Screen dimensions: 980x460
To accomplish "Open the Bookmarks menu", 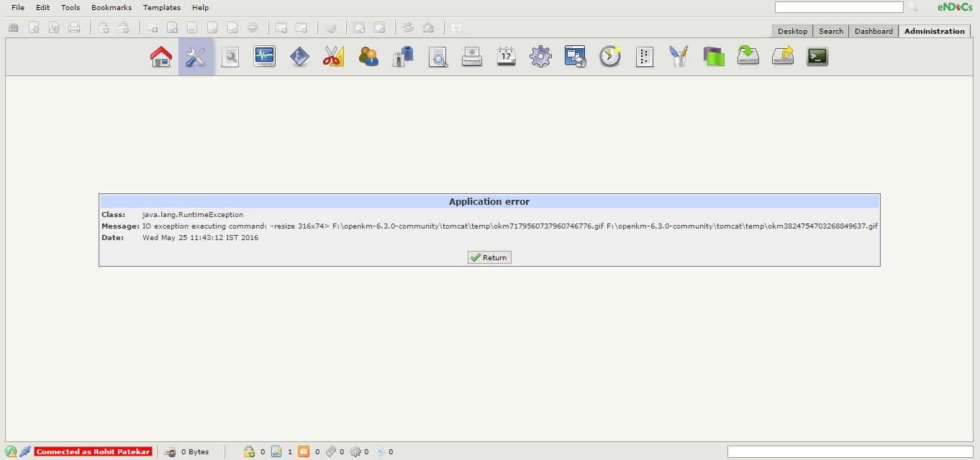I will point(112,7).
